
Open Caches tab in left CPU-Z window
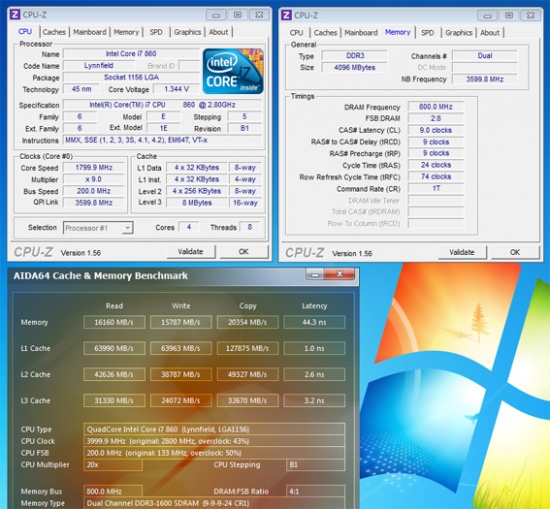(x=54, y=32)
